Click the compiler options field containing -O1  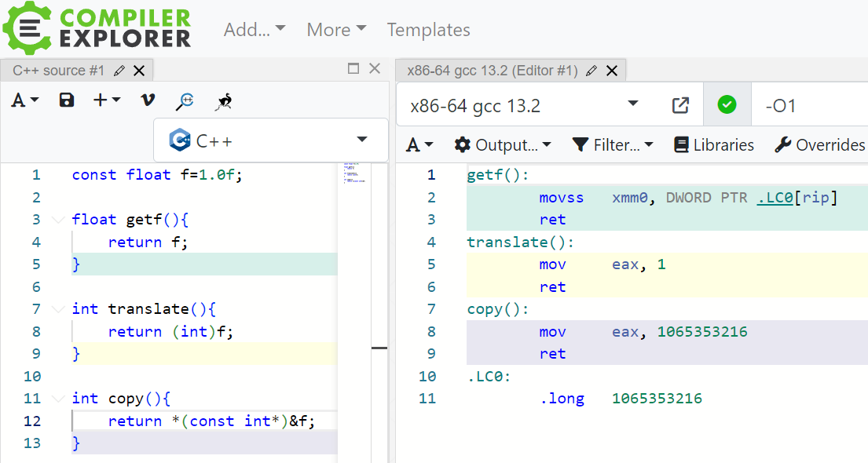(809, 105)
